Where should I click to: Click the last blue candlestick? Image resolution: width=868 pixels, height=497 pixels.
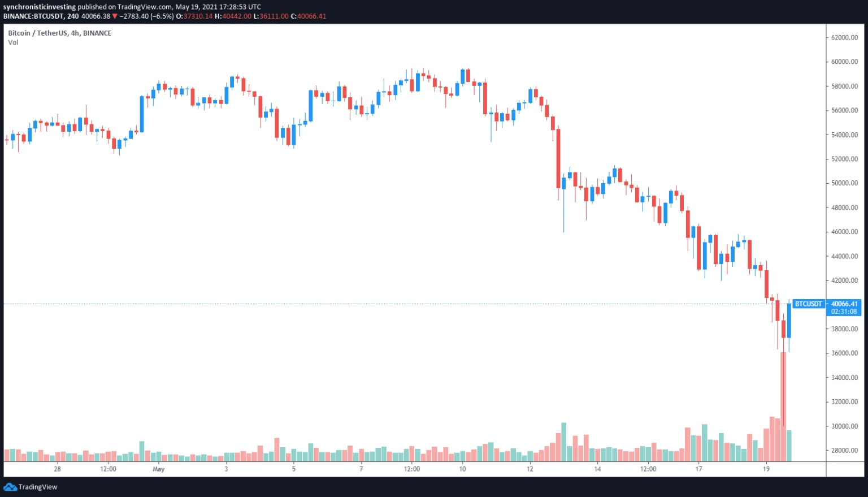[x=789, y=321]
